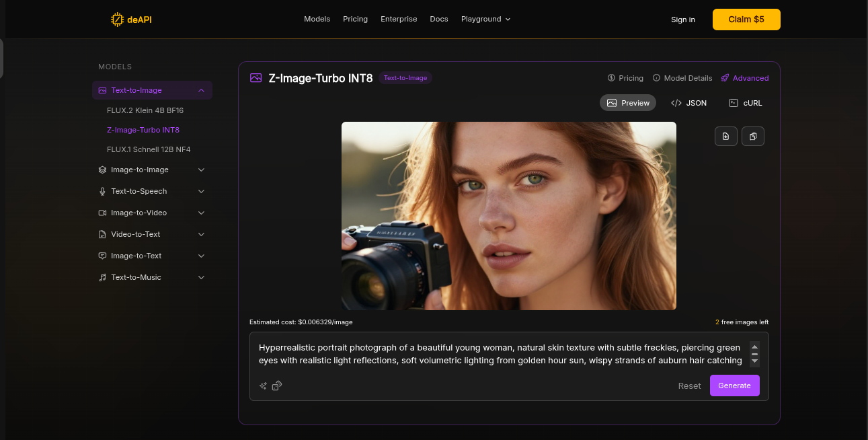Click the generated woman portrait image
Screen dimensions: 868x440
(509, 216)
